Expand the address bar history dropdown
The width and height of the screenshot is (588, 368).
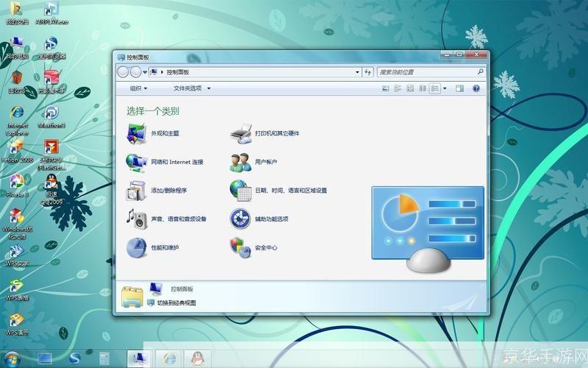(x=357, y=72)
